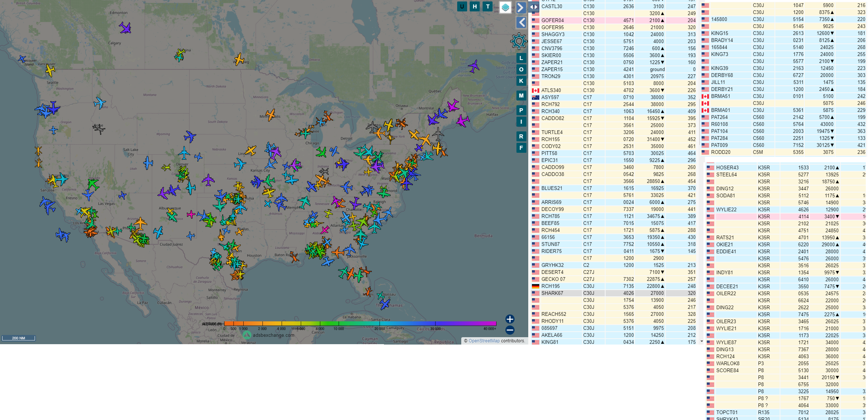Select the black aircraft near Boise
The image size is (868, 420).
99,128
